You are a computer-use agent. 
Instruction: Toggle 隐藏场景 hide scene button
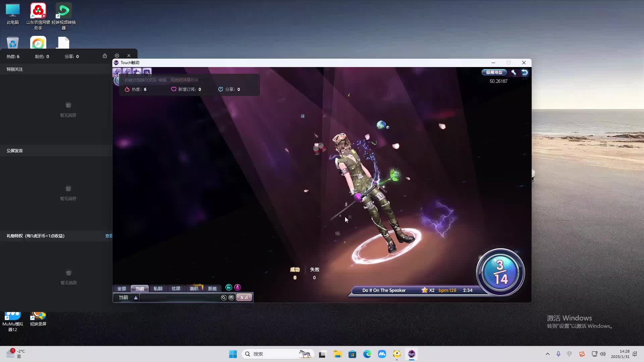click(494, 72)
